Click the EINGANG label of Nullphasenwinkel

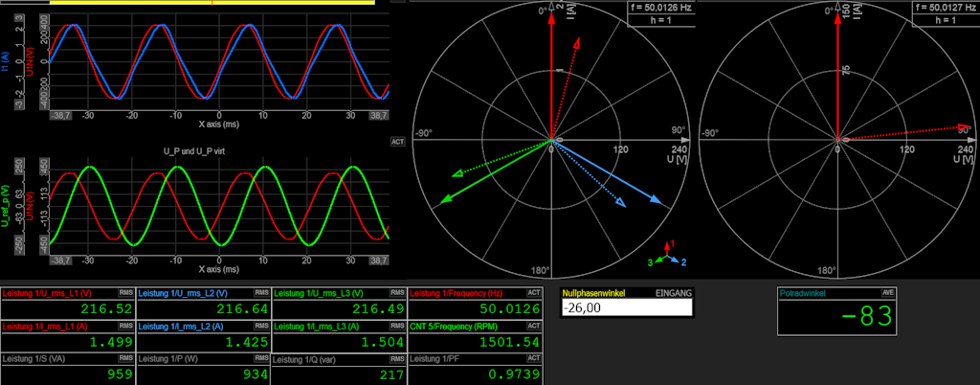point(673,292)
